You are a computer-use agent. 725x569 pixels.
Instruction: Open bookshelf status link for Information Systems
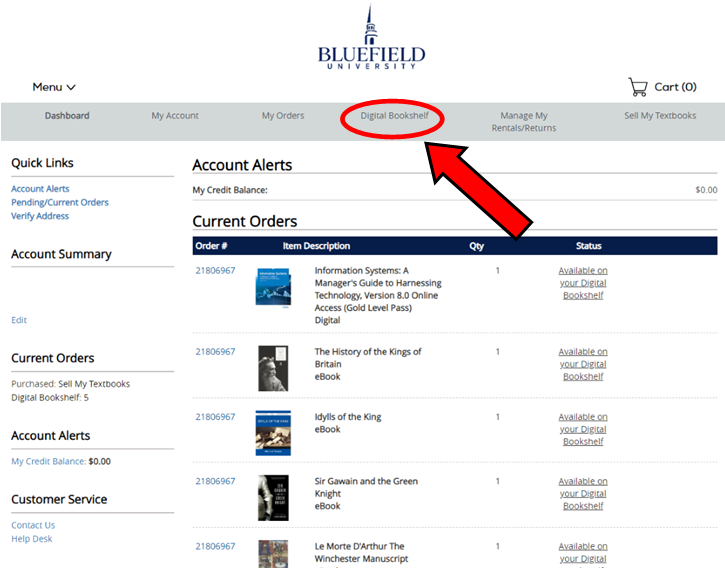pyautogui.click(x=583, y=283)
